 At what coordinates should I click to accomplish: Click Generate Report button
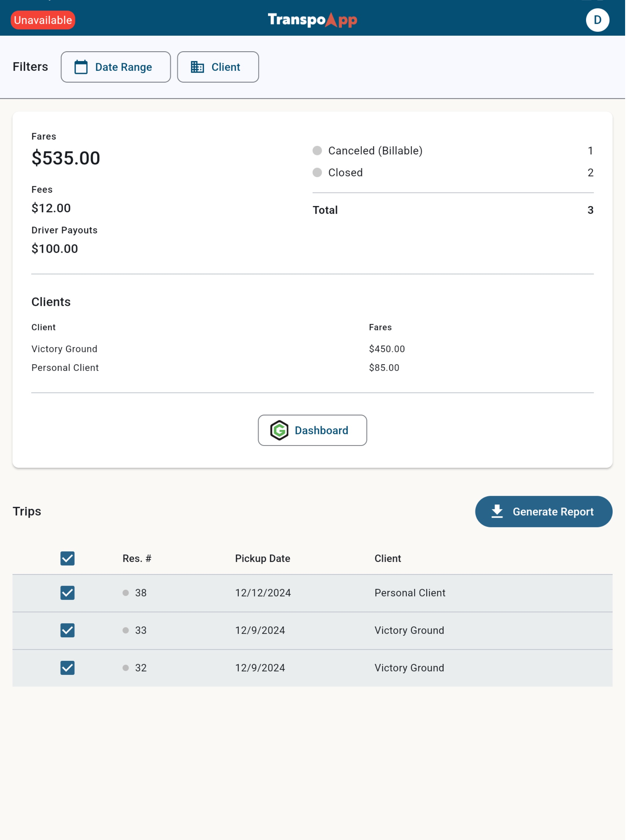[x=543, y=512]
